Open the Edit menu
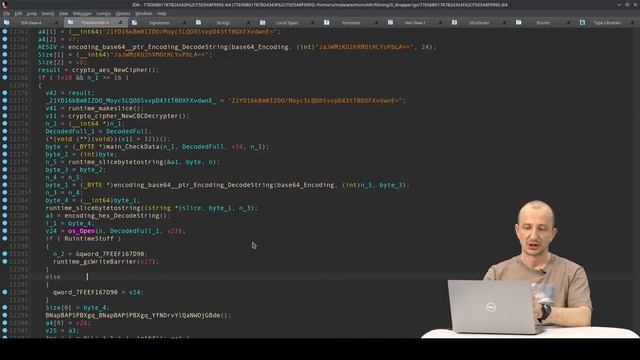This screenshot has height=360, width=640. (x=18, y=13)
